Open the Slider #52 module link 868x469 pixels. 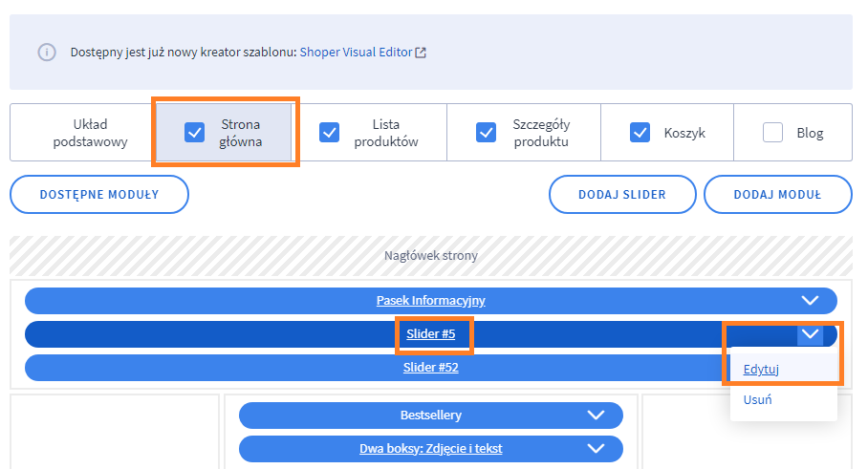[x=430, y=367]
